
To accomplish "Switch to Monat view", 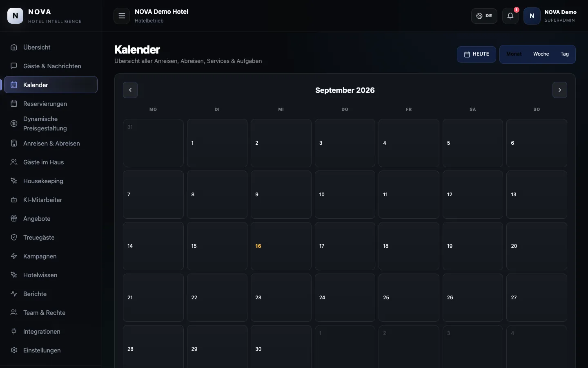I will click(x=514, y=54).
